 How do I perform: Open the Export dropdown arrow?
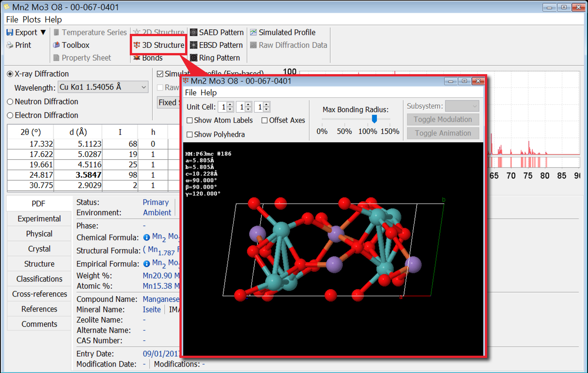point(43,32)
